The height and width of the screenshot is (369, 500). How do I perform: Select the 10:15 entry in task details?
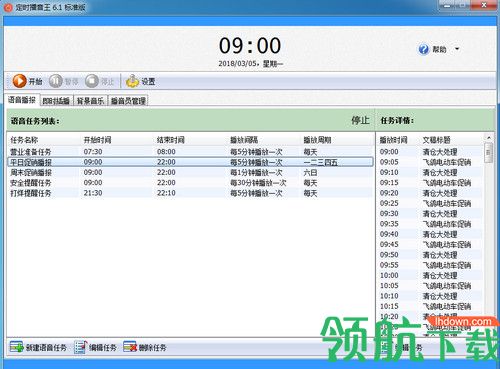click(x=389, y=307)
